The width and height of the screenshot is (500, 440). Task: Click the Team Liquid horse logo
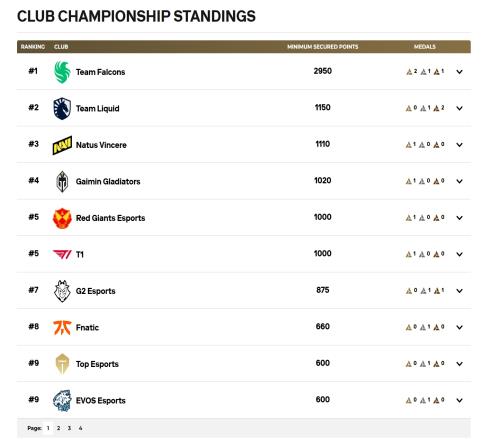coord(62,108)
